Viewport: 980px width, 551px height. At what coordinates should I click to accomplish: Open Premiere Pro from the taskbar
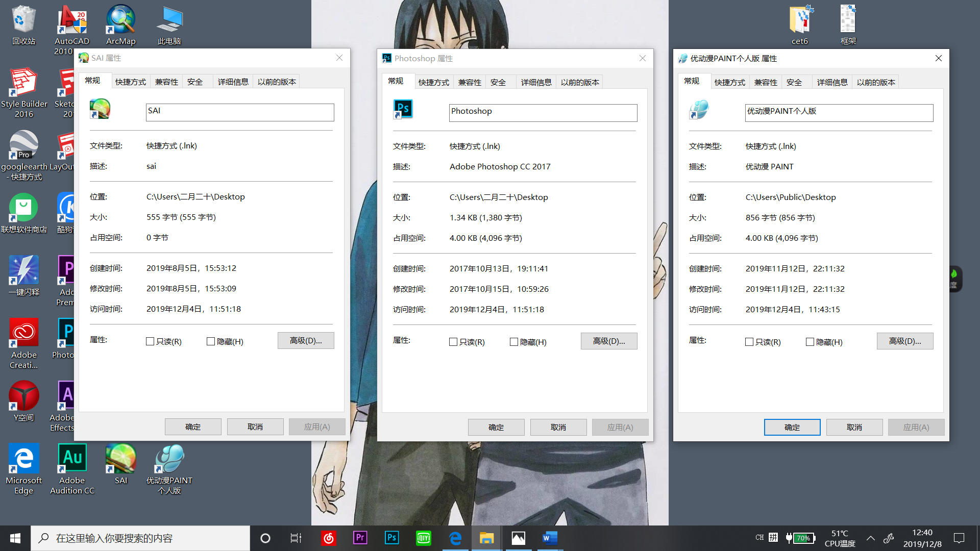360,538
